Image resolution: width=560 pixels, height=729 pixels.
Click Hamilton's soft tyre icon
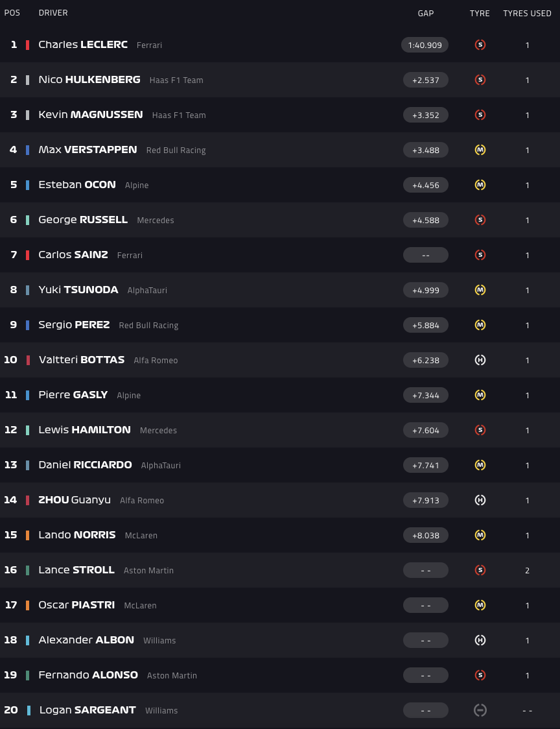click(480, 430)
